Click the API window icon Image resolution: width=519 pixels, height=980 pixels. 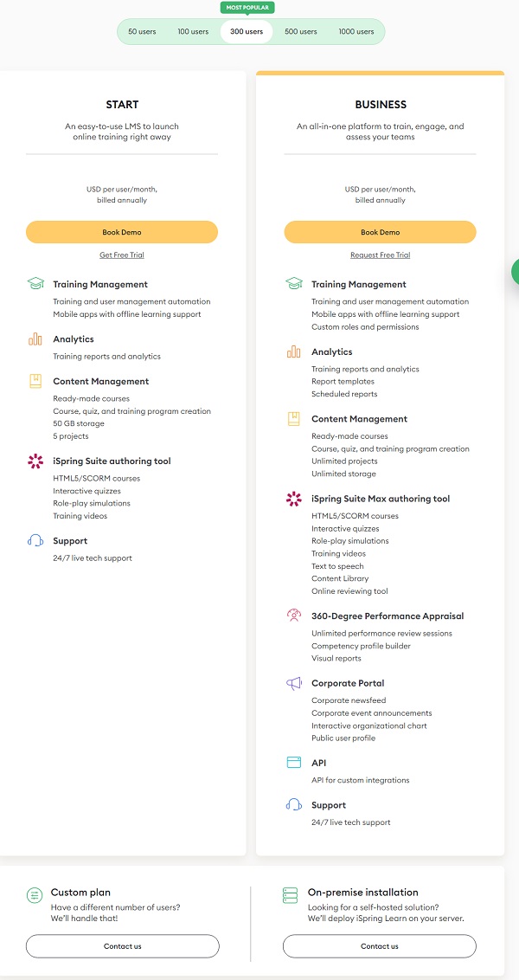coord(294,763)
